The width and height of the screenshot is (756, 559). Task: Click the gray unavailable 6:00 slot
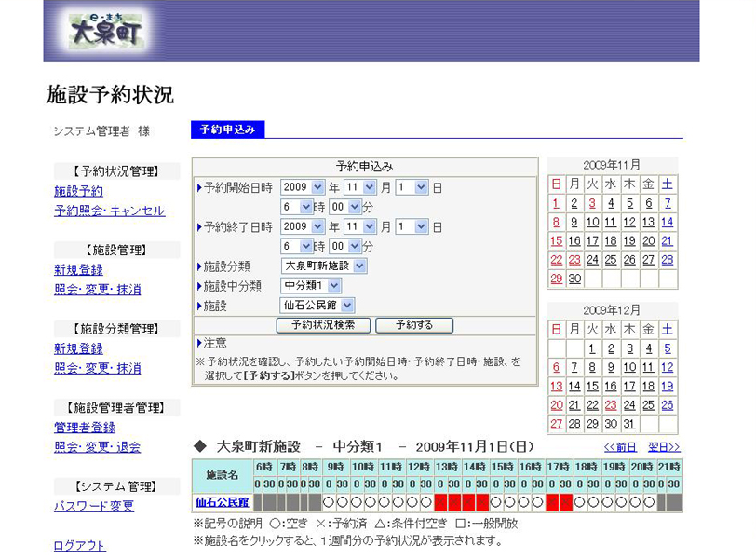tap(258, 502)
